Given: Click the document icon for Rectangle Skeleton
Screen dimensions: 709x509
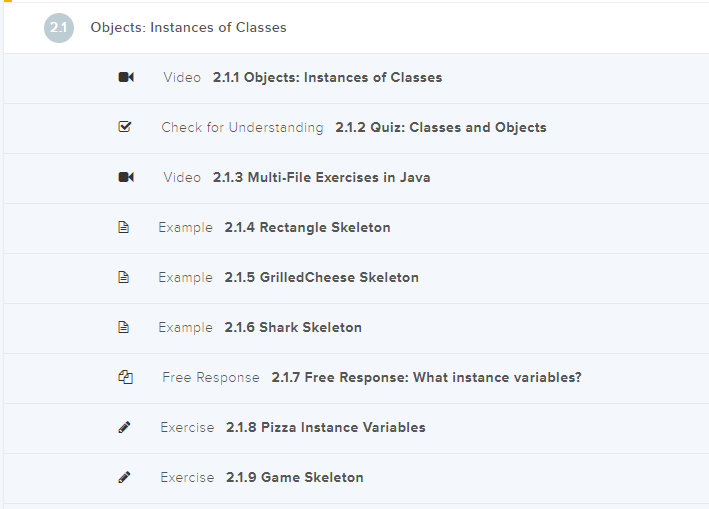Looking at the screenshot, I should (x=124, y=228).
